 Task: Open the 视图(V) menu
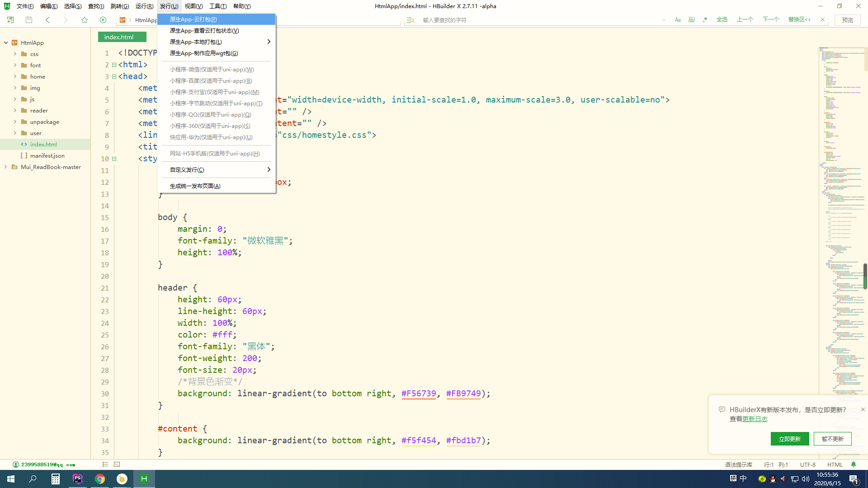pyautogui.click(x=193, y=6)
